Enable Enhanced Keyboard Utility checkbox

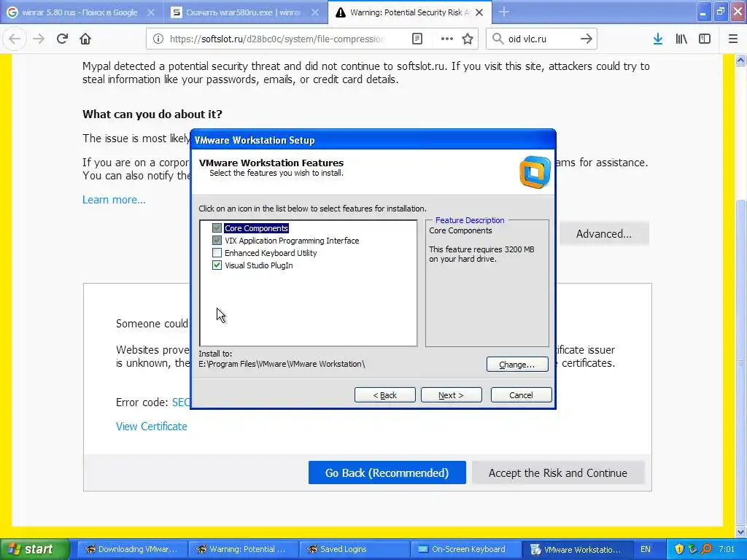tap(217, 253)
